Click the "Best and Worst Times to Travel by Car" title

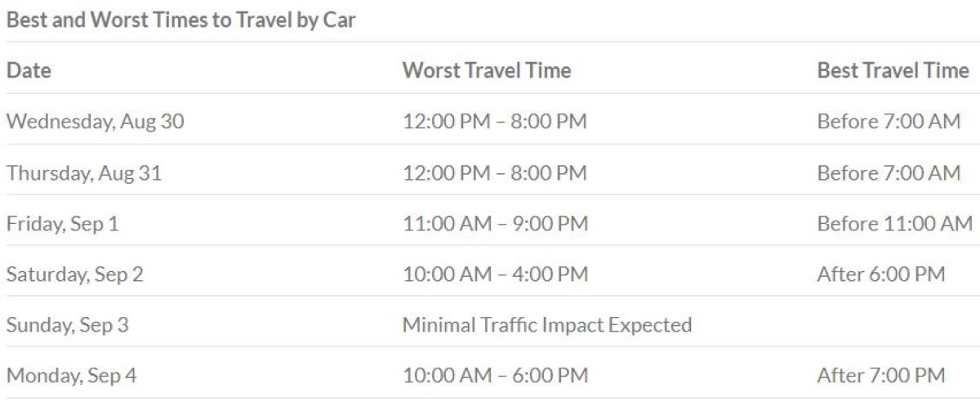pos(180,20)
